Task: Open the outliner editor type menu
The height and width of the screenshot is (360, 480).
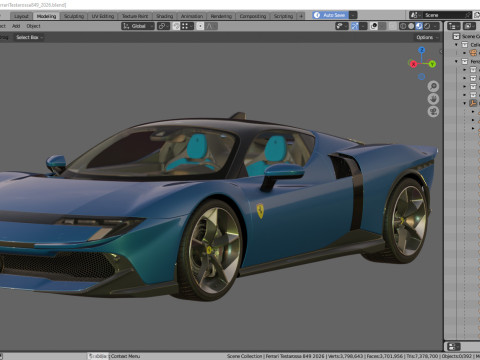Action: (x=454, y=26)
